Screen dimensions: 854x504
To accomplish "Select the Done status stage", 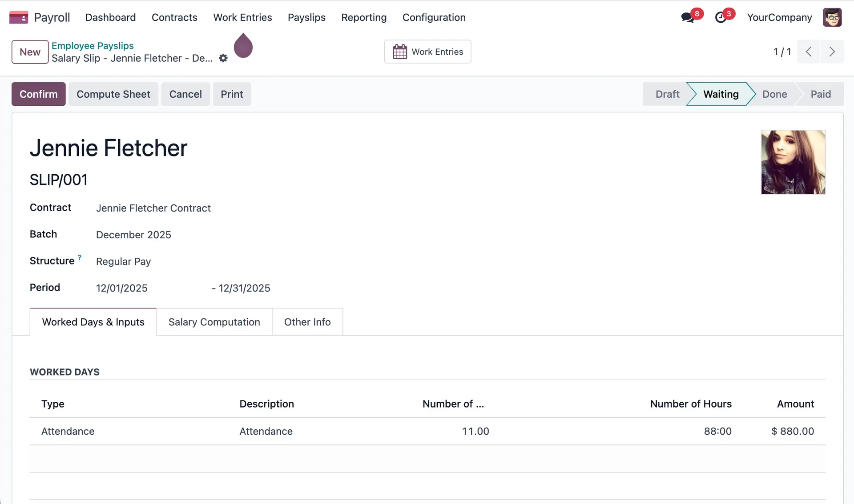I will tap(774, 94).
